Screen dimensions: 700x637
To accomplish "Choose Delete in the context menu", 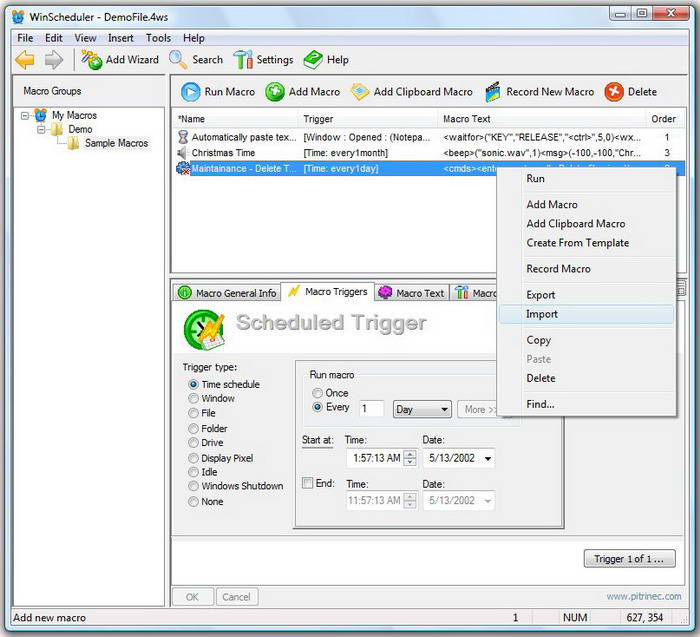I will 586,379.
